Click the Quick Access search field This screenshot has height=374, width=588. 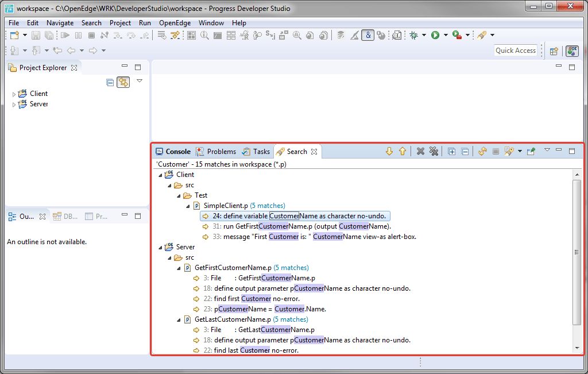[x=516, y=51]
